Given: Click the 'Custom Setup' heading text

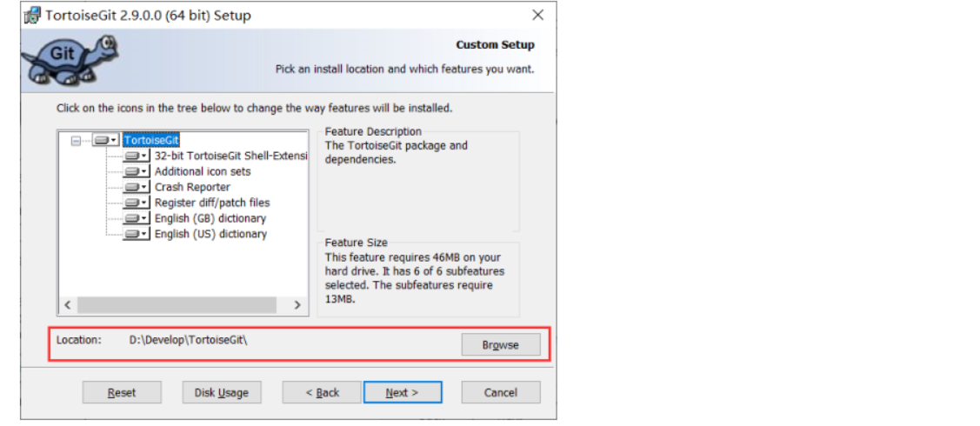Looking at the screenshot, I should click(x=495, y=45).
